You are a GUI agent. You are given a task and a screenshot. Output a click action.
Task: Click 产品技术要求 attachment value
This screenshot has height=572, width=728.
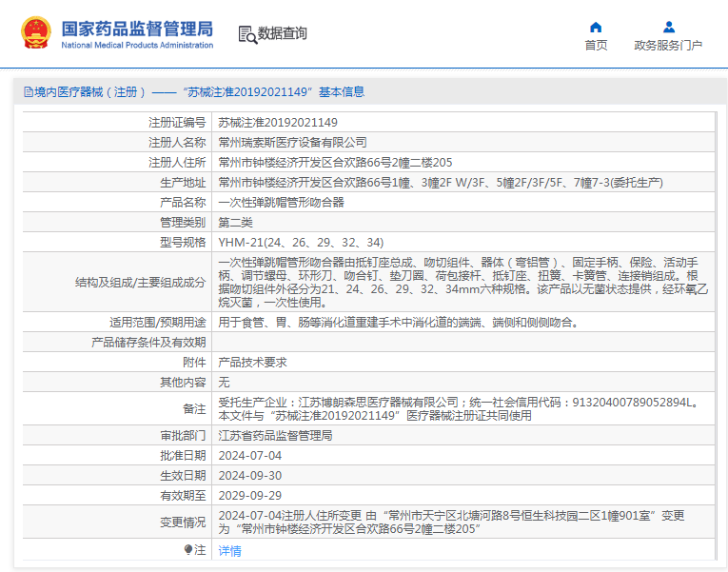[x=252, y=363]
